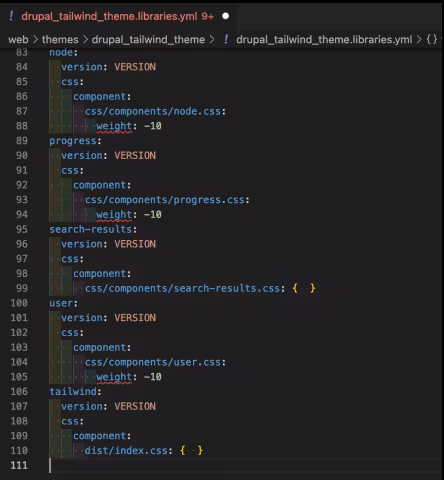Click the '-10' value on line 105
The height and width of the screenshot is (480, 444).
153,377
